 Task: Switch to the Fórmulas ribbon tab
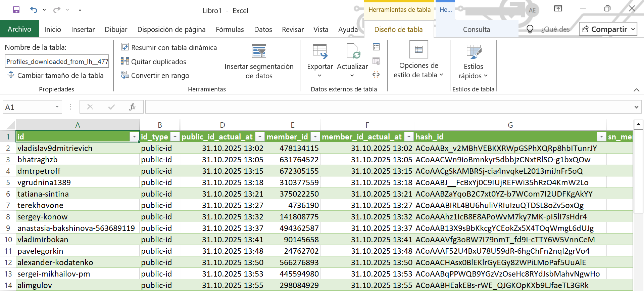(x=230, y=30)
